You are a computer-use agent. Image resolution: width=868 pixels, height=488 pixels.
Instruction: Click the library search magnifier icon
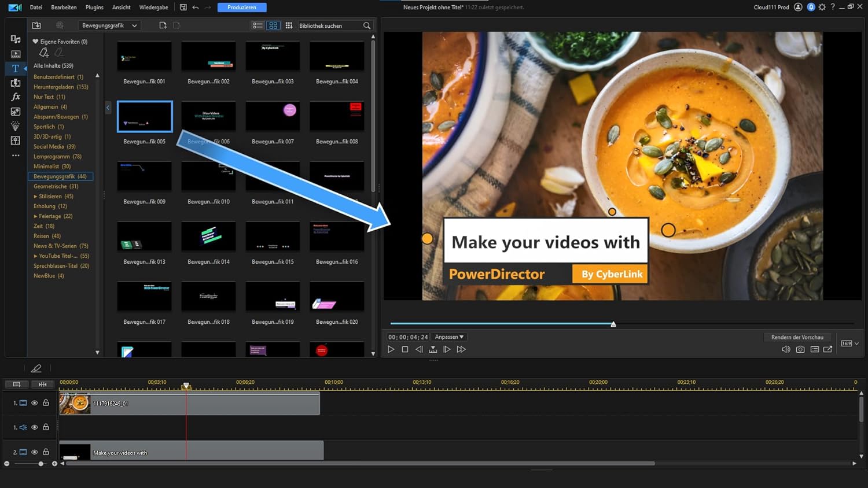[367, 25]
